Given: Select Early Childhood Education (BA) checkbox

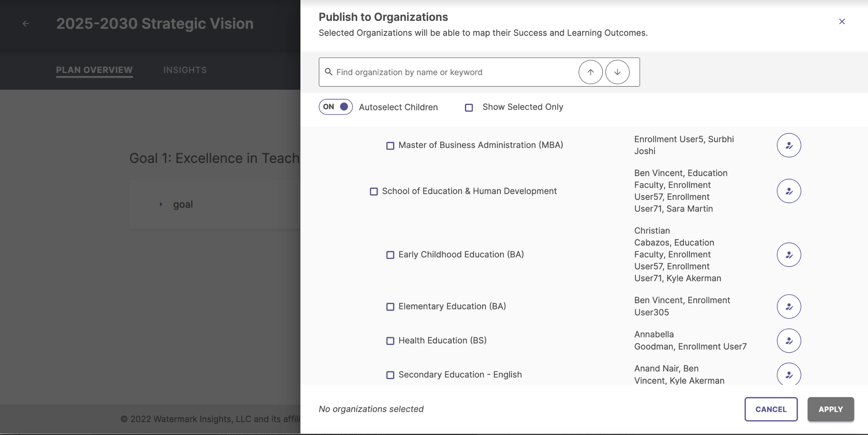Looking at the screenshot, I should 390,255.
